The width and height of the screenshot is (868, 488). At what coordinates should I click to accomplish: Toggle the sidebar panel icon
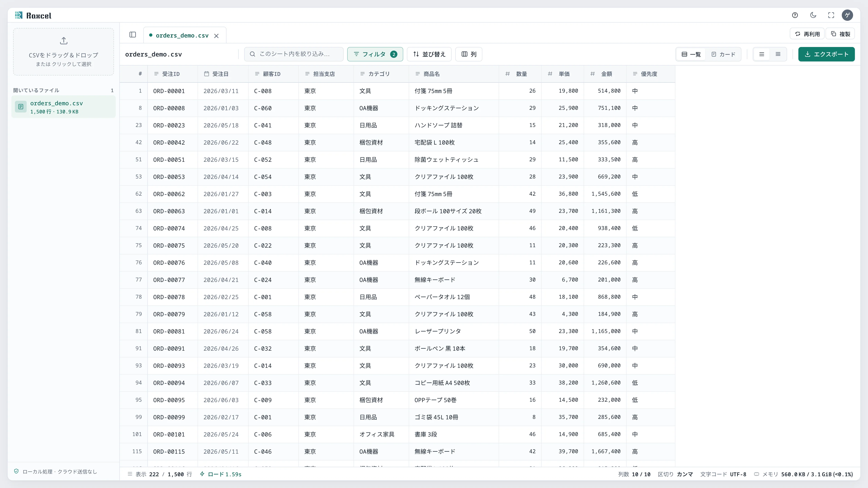pyautogui.click(x=133, y=35)
